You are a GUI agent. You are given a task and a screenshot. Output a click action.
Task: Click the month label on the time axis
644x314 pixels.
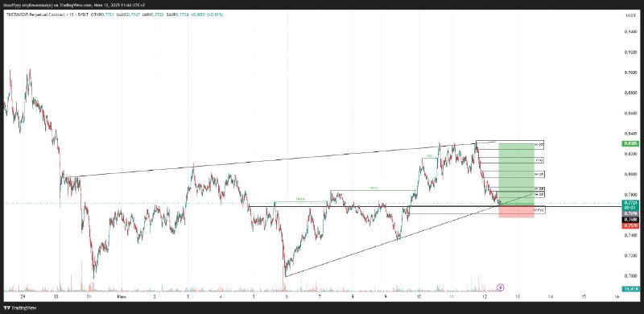[x=122, y=297]
